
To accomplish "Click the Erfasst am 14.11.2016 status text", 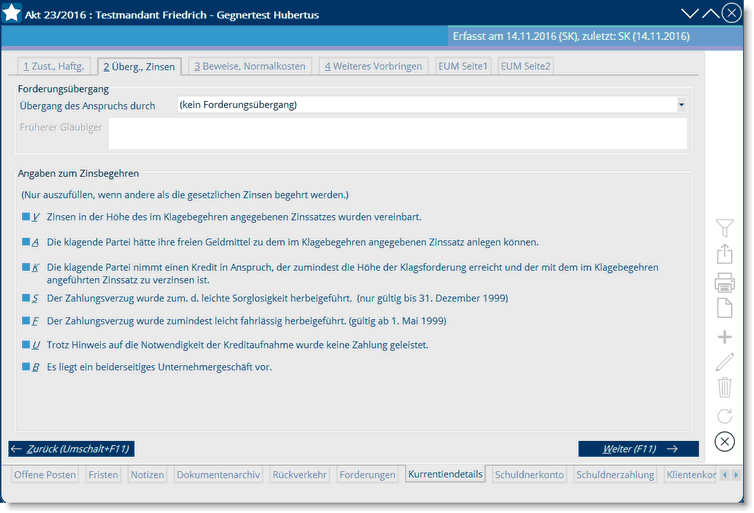I will 571,36.
